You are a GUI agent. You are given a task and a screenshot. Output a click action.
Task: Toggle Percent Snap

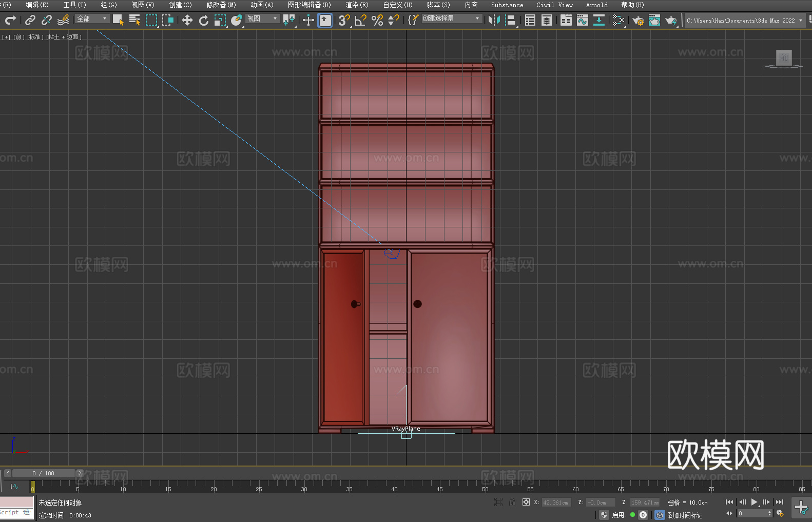coord(377,20)
